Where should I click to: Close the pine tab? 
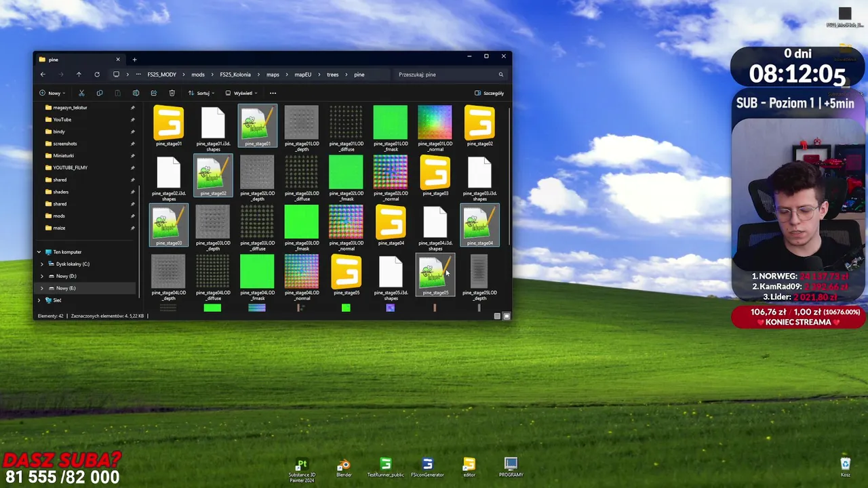117,60
